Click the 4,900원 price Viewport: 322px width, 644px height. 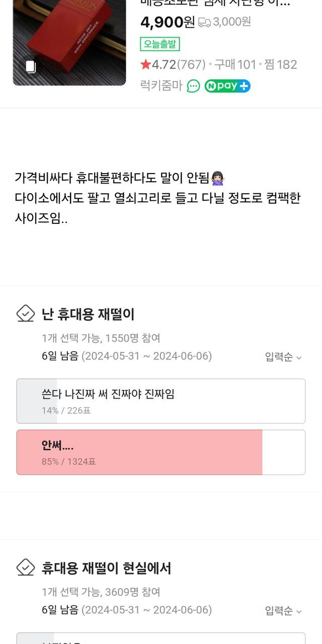click(168, 22)
